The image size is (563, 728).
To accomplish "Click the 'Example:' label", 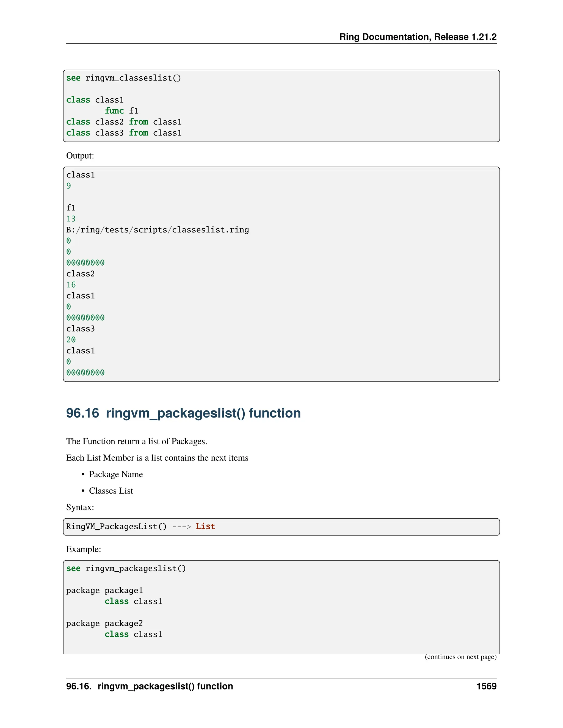I will 83,549.
